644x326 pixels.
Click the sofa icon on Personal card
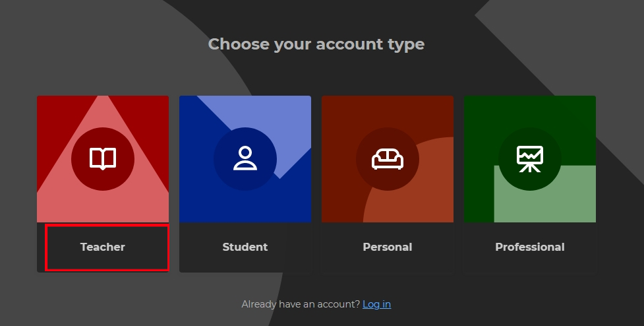pyautogui.click(x=388, y=159)
